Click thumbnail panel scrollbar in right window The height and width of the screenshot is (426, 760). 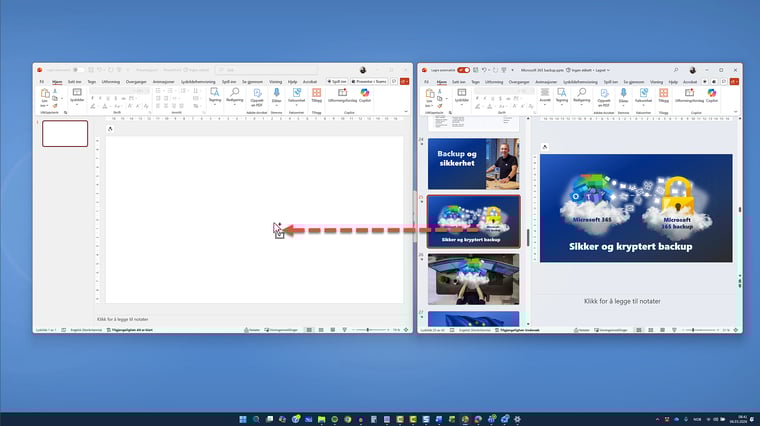(x=528, y=237)
